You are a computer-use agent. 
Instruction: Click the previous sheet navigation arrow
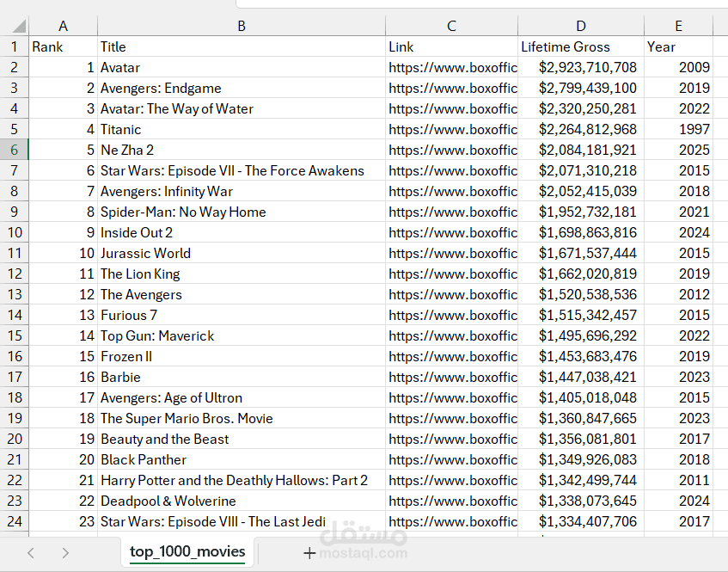[31, 553]
